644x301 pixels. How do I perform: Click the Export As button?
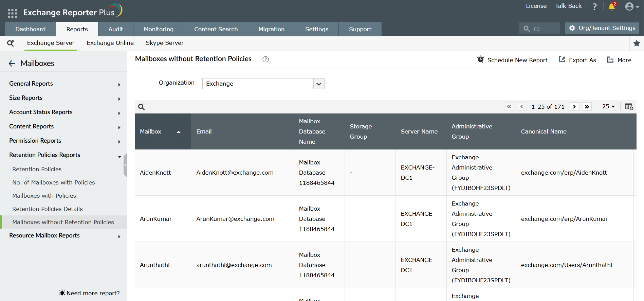[x=577, y=60]
